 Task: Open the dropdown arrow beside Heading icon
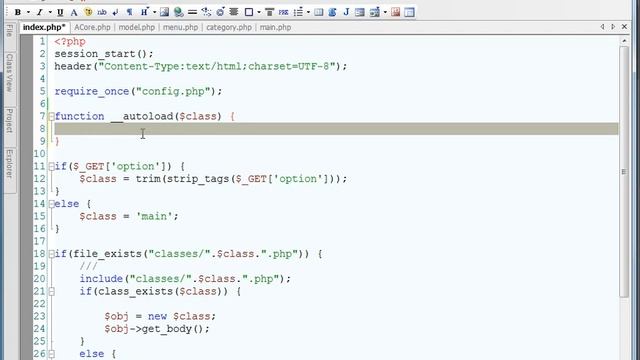coord(154,12)
